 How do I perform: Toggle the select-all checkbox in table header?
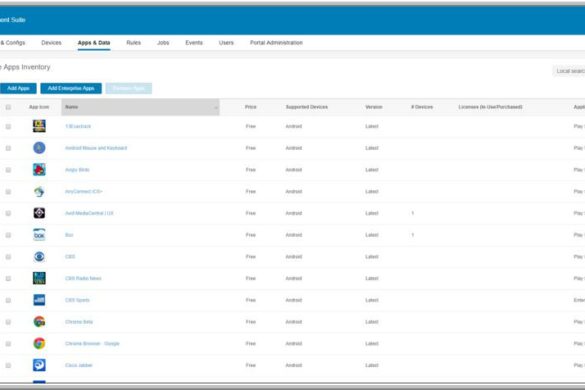[x=8, y=107]
